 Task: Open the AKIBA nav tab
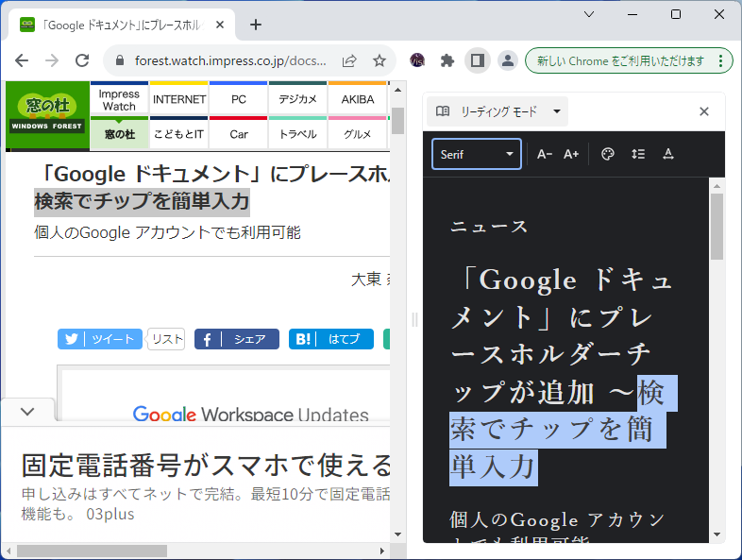[357, 99]
